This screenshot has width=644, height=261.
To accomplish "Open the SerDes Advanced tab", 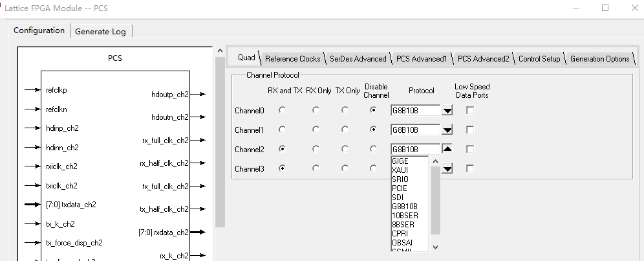I will (x=358, y=59).
